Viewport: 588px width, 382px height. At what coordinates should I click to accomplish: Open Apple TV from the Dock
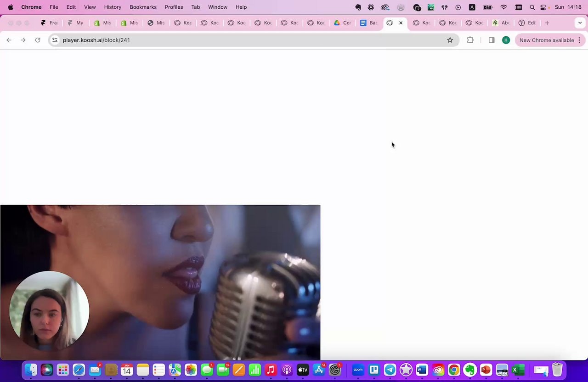303,370
